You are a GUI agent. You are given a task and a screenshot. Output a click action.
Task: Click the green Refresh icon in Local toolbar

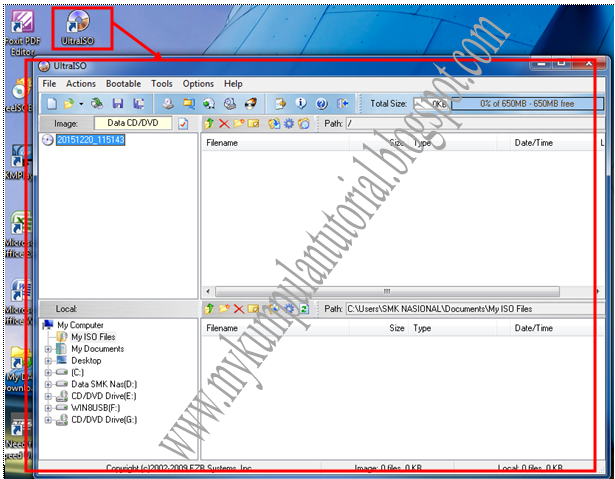click(304, 309)
